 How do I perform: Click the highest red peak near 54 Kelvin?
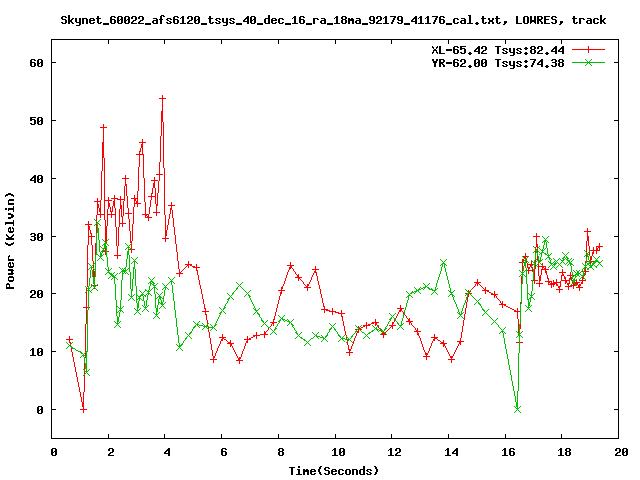(x=162, y=98)
